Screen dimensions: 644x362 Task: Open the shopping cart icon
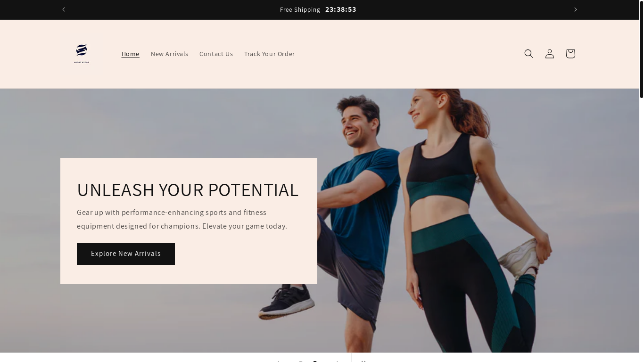(570, 54)
